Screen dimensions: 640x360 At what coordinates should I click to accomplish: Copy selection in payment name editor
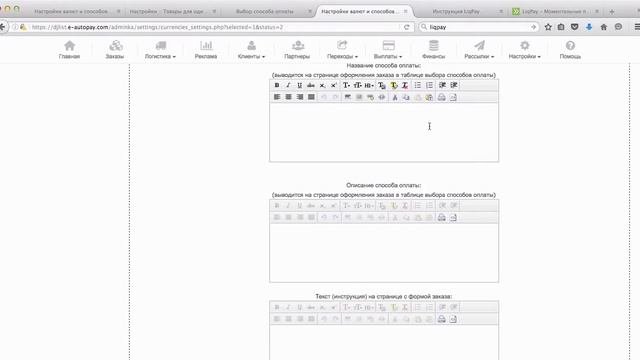click(406, 97)
